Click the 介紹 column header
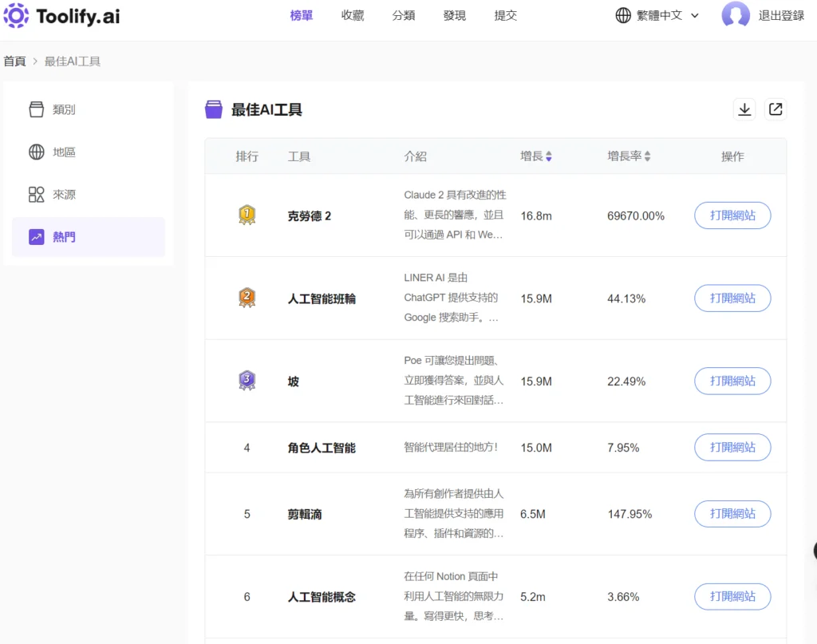 tap(415, 156)
